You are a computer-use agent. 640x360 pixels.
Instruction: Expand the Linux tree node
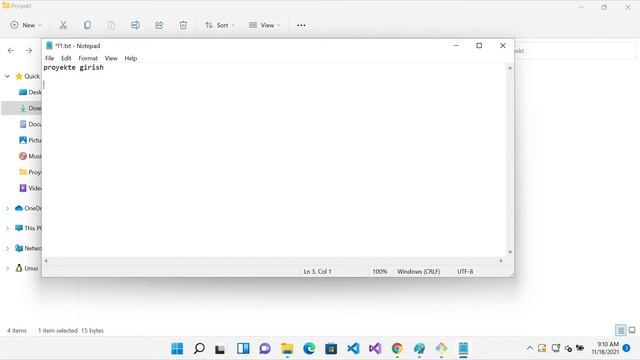[7, 268]
